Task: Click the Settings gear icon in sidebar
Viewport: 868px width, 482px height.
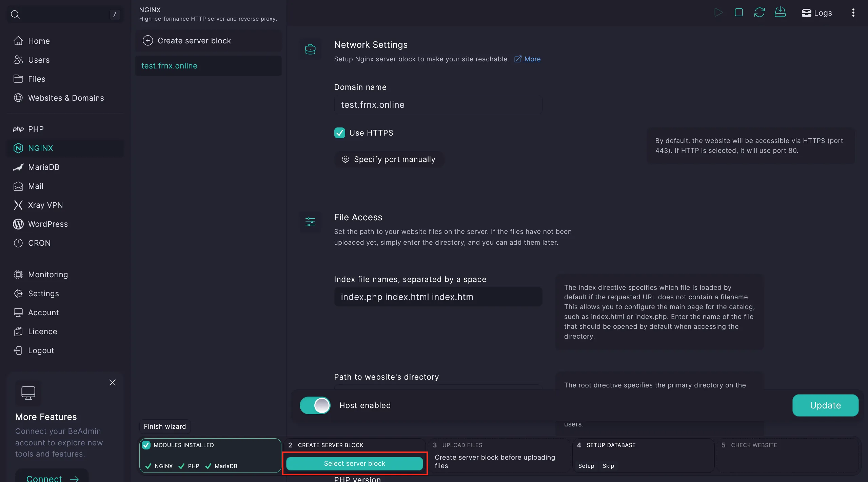Action: coord(18,294)
